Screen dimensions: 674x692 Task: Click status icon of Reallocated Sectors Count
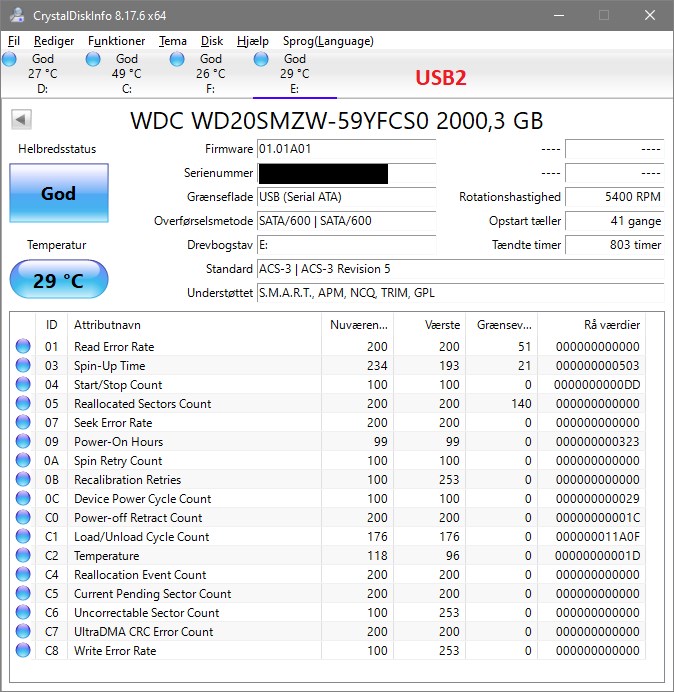click(23, 403)
